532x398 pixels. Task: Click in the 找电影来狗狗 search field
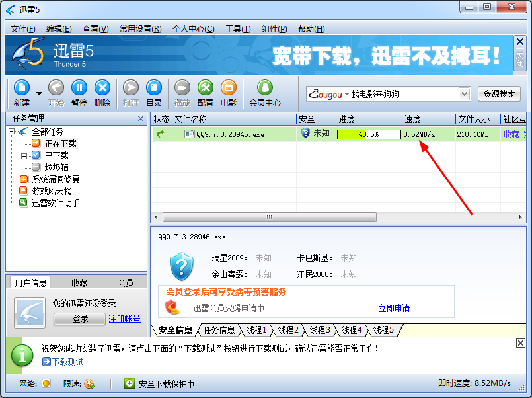pyautogui.click(x=404, y=94)
